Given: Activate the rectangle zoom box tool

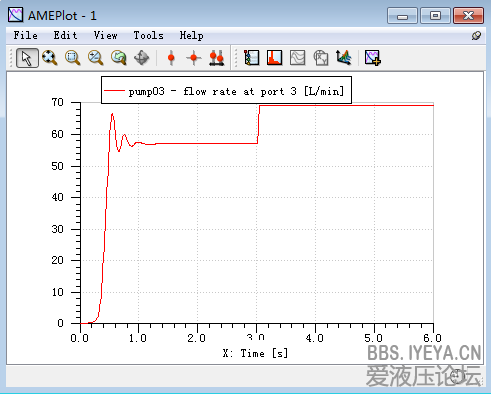Looking at the screenshot, I should [72, 58].
